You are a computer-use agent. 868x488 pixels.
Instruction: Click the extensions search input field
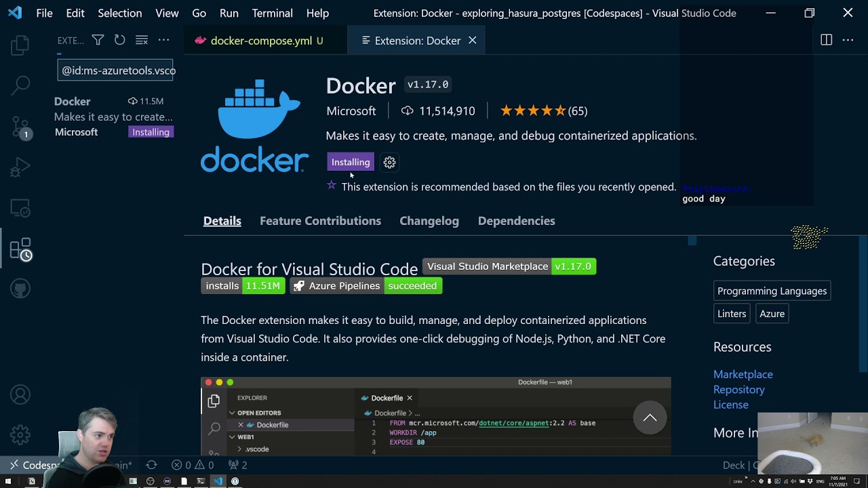point(115,70)
